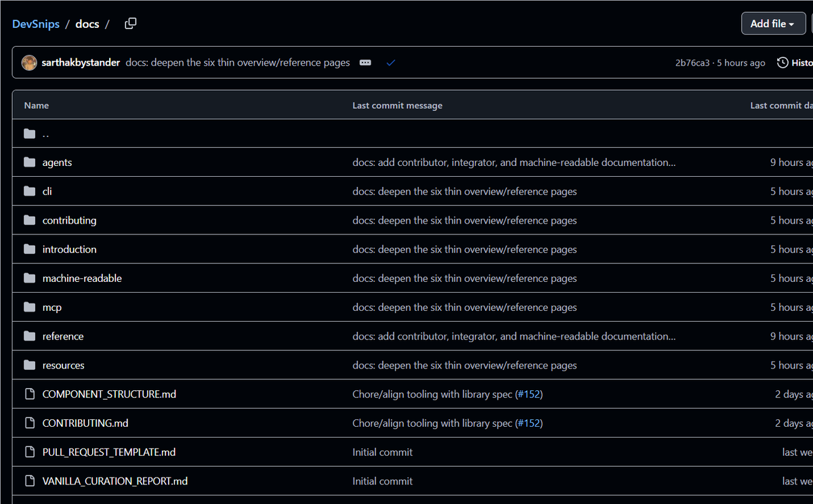Click docs breadcrumb text
813x504 pixels.
[87, 24]
